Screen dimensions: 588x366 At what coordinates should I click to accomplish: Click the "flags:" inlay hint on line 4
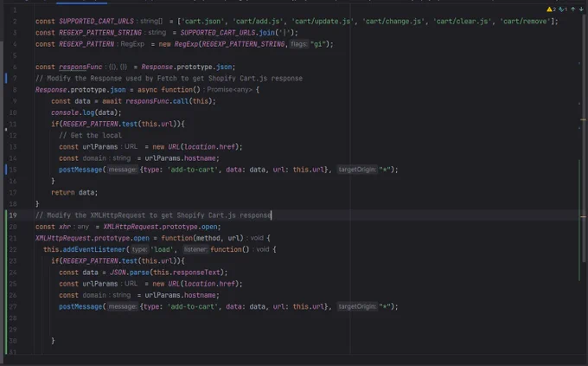pyautogui.click(x=299, y=44)
